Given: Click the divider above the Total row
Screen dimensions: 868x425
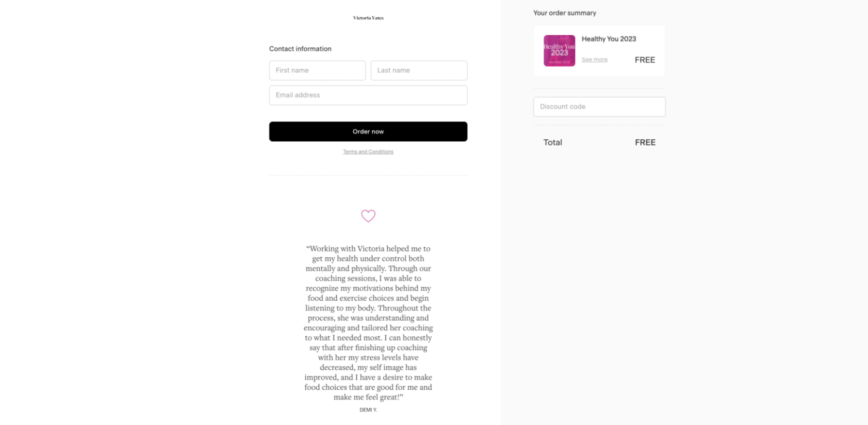Looking at the screenshot, I should click(x=599, y=125).
